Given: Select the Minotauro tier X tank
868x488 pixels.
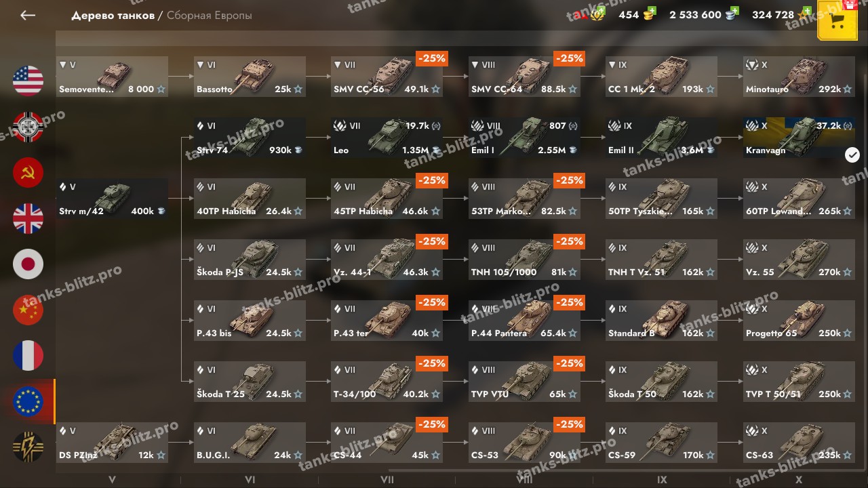Looking at the screenshot, I should [x=799, y=77].
